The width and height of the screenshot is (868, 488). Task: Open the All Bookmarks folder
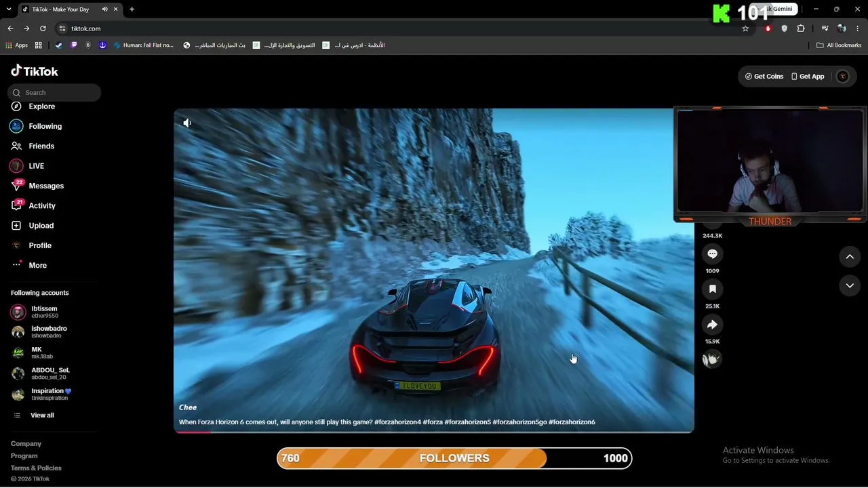click(x=839, y=45)
